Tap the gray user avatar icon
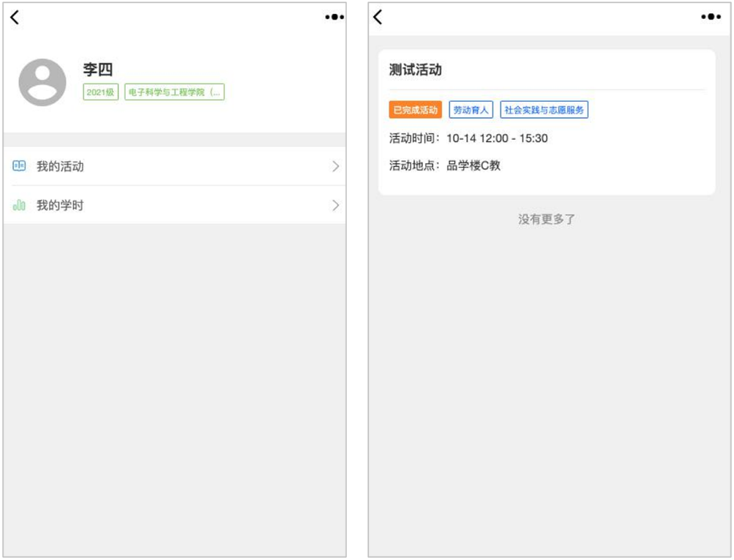Viewport: 734px width, 560px height. [x=42, y=82]
